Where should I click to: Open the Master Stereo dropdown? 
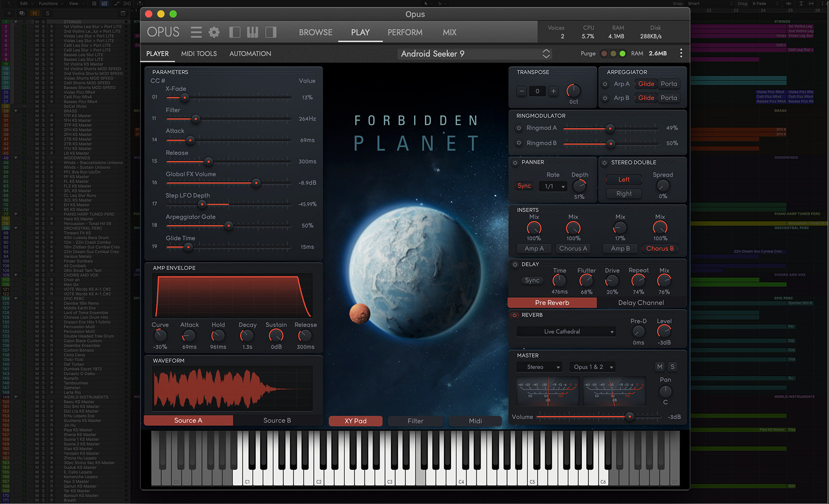click(540, 367)
